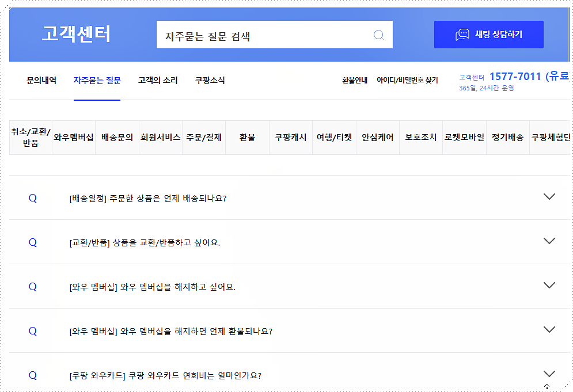Expand the 와우 멤버십 해지 question answer
This screenshot has height=392, width=573.
(549, 286)
